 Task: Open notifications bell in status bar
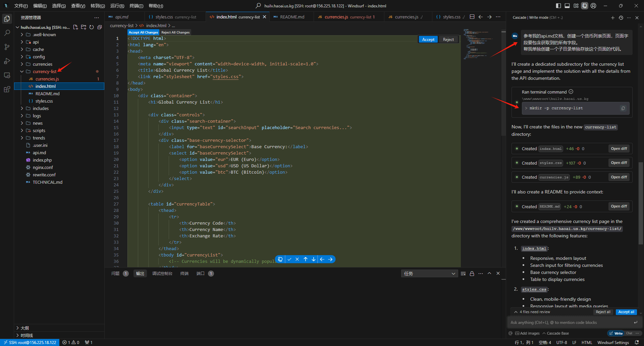[637, 342]
